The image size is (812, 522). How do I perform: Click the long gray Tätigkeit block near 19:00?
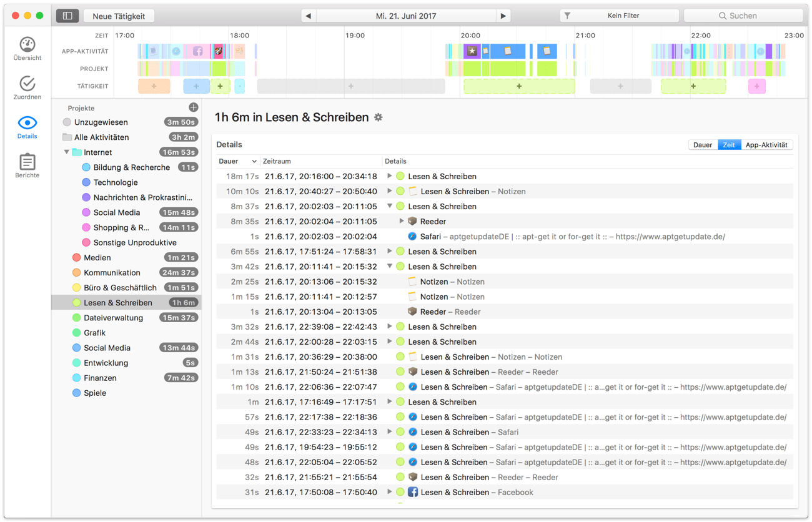(x=351, y=86)
